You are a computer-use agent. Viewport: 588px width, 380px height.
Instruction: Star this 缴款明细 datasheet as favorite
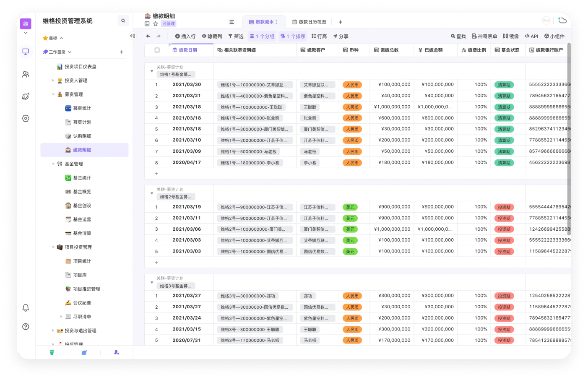pyautogui.click(x=155, y=24)
